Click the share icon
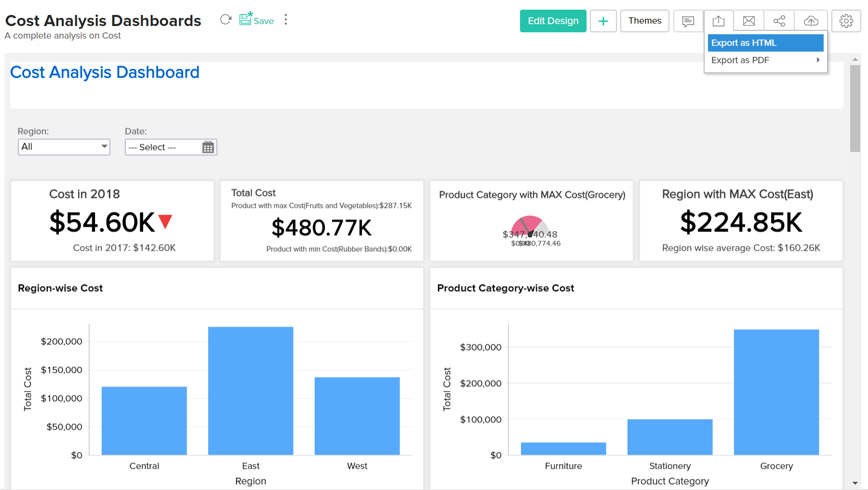This screenshot has width=868, height=490. click(x=779, y=21)
